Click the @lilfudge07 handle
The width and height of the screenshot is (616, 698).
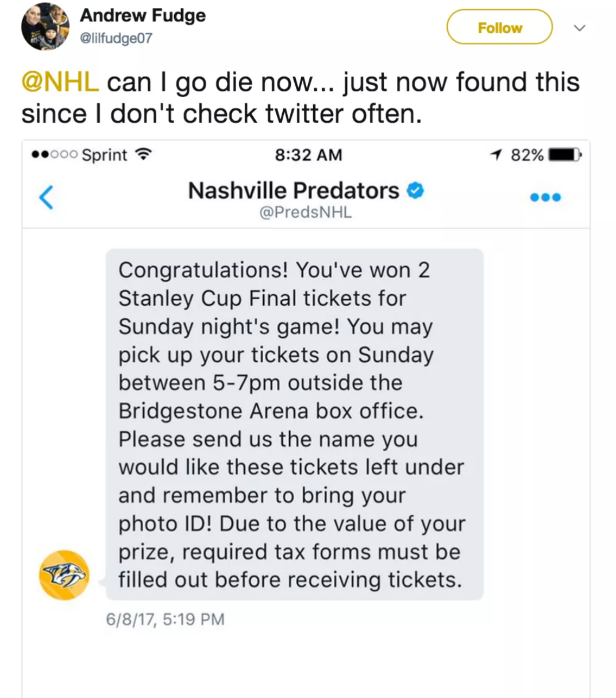(116, 38)
